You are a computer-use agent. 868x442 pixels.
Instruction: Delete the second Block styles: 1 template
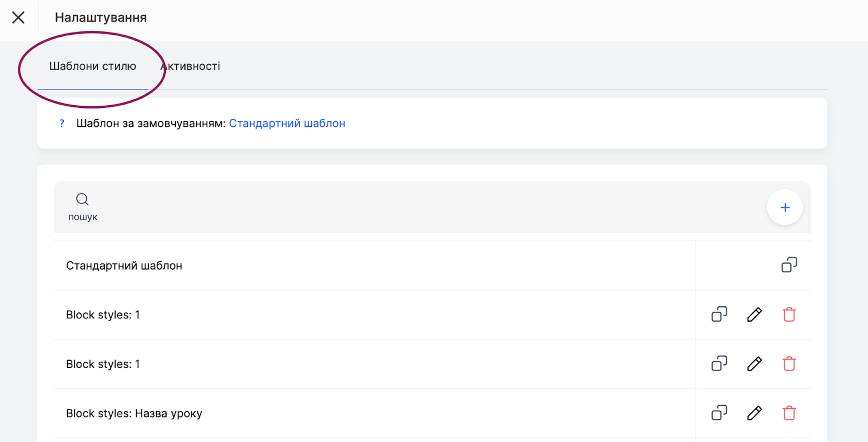[x=789, y=364]
